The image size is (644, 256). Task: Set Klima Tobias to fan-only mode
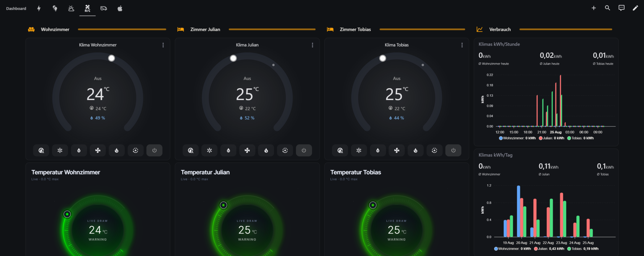click(397, 151)
